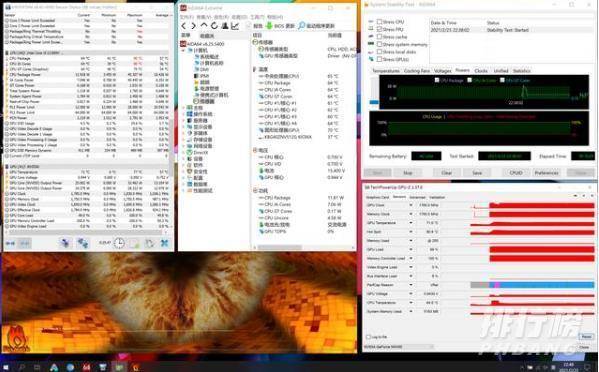
Task: Open NVIDIA GeForce MX450 GPU selector
Action: coord(399,347)
